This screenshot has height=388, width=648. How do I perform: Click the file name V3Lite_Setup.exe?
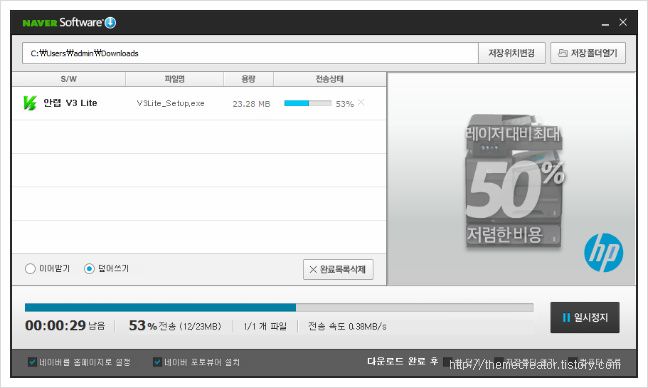tap(170, 103)
